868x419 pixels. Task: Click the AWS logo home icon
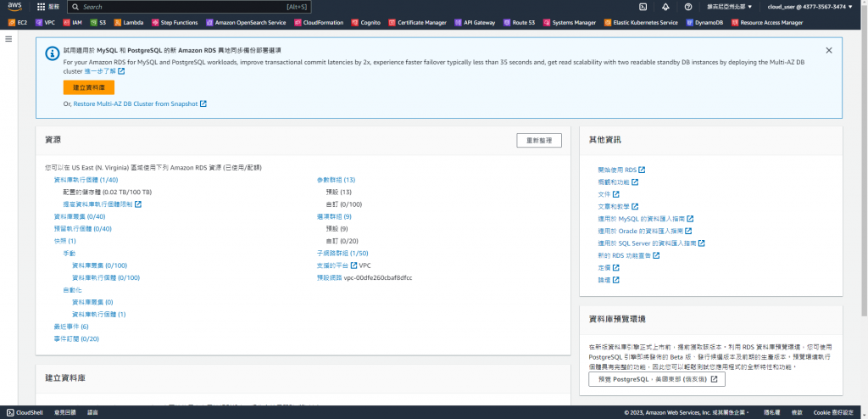[14, 7]
